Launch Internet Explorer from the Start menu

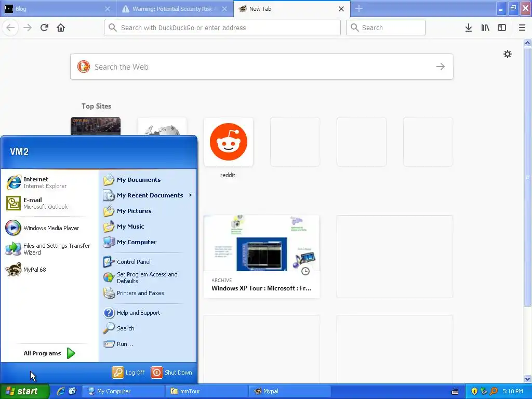click(49, 182)
